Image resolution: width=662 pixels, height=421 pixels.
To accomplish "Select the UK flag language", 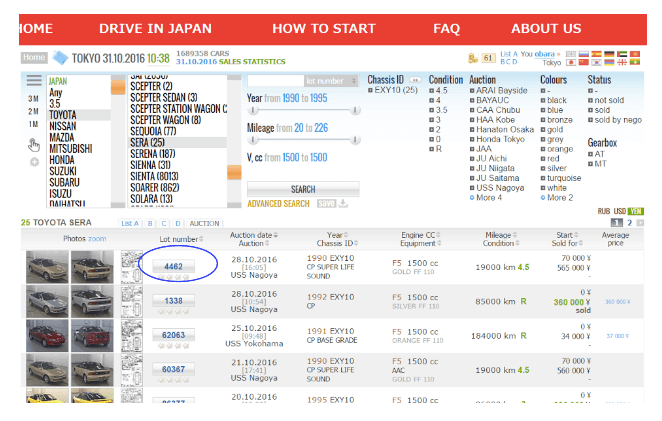I will pyautogui.click(x=571, y=54).
